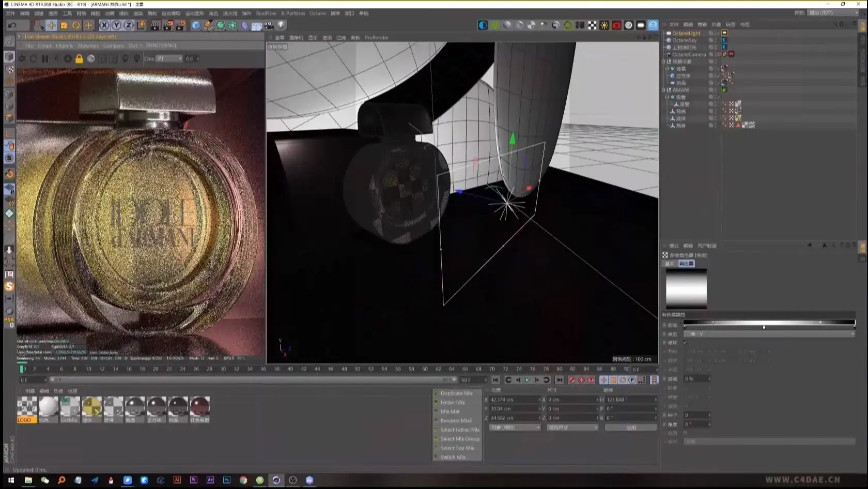Open Photoshop from the Windows taskbar
The height and width of the screenshot is (489, 868).
226,480
